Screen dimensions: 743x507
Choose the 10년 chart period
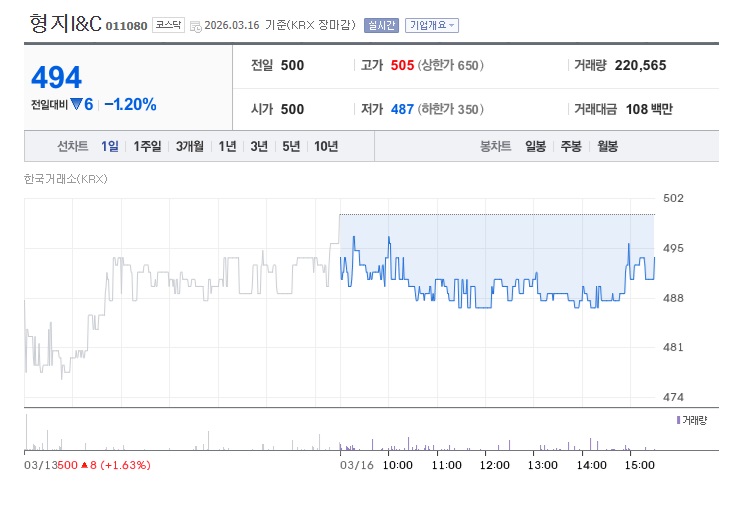(x=326, y=146)
